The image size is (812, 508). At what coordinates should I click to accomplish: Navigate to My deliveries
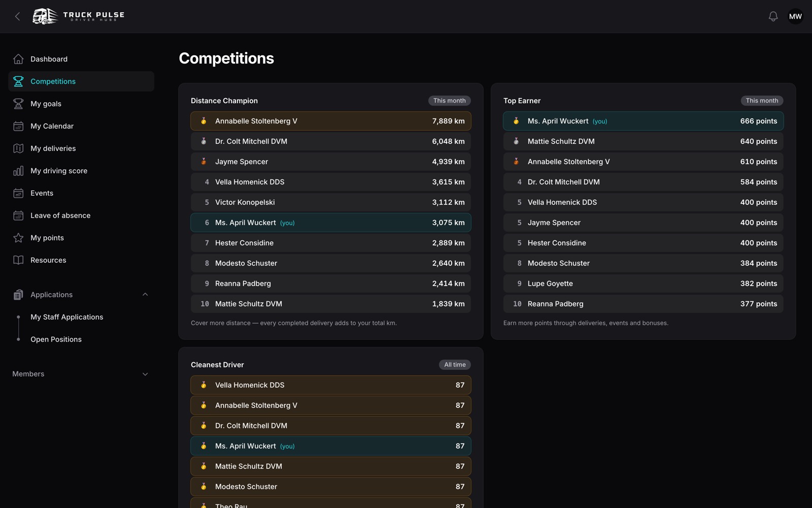coord(81,148)
